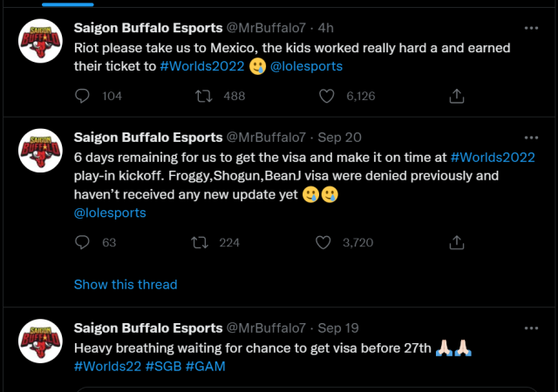Click the 'Show this thread' link

click(x=126, y=285)
